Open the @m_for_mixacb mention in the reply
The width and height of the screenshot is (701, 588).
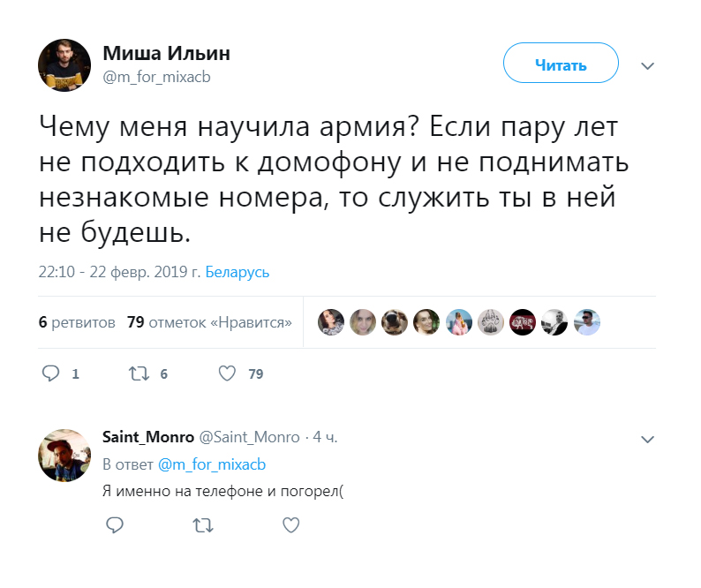(211, 464)
